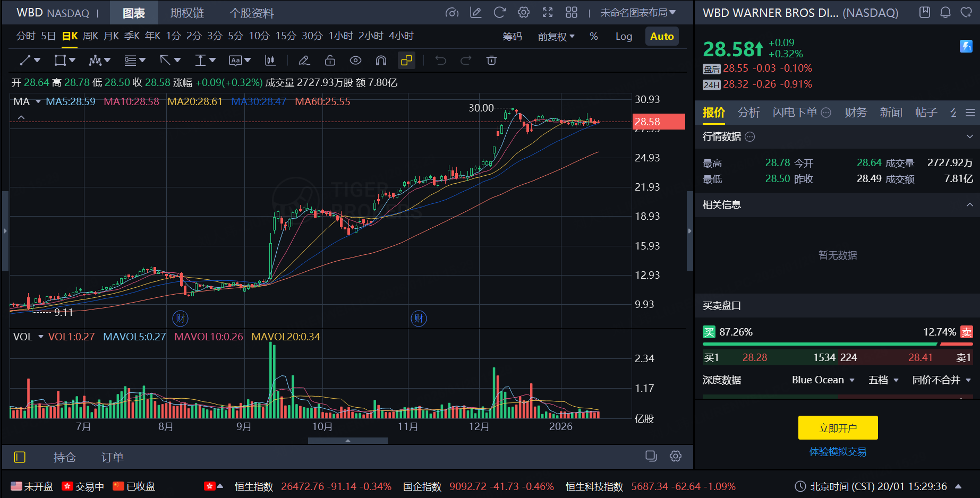980x498 pixels.
Task: Toggle Log scale for the chart
Action: (623, 36)
